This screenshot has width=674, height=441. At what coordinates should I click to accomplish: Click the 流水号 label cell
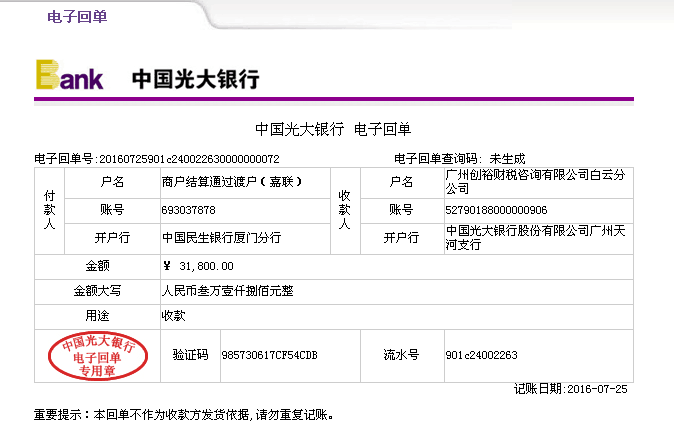(x=401, y=355)
